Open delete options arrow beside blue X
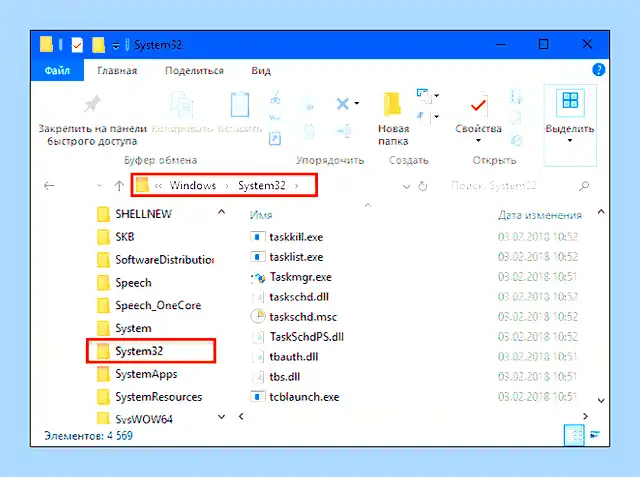 pos(357,103)
